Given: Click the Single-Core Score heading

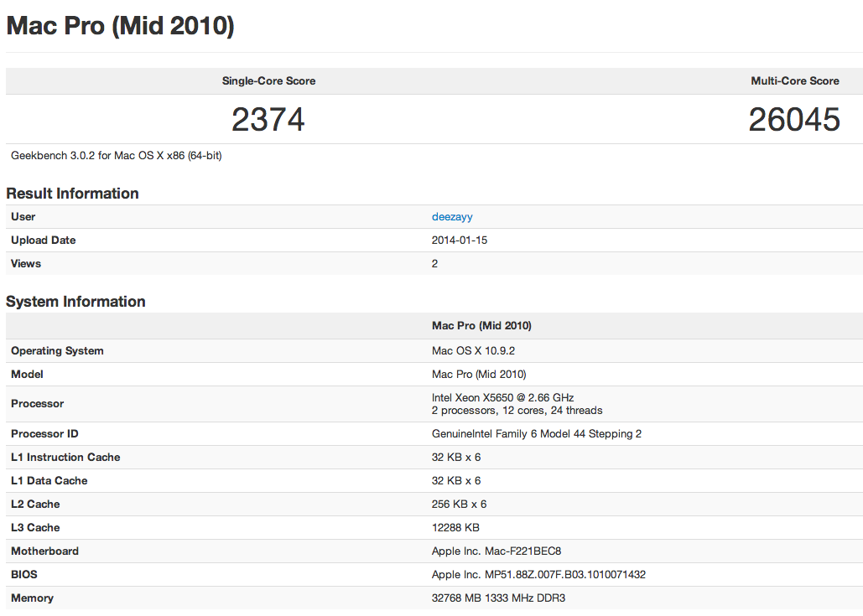Looking at the screenshot, I should (268, 80).
